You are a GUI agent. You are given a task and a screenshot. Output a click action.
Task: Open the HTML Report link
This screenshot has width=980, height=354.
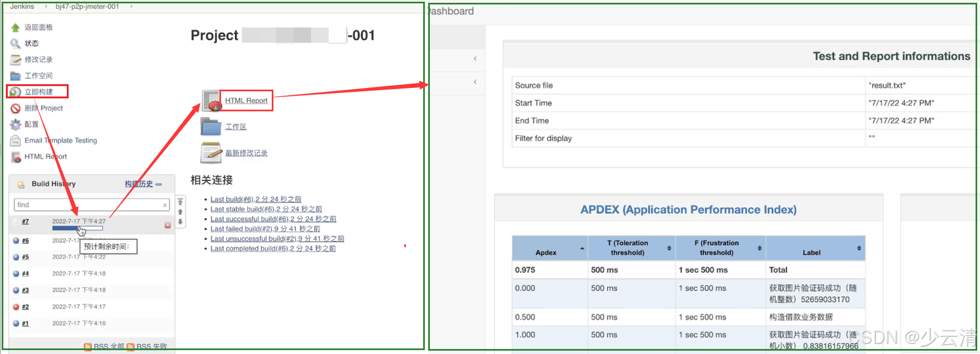246,101
